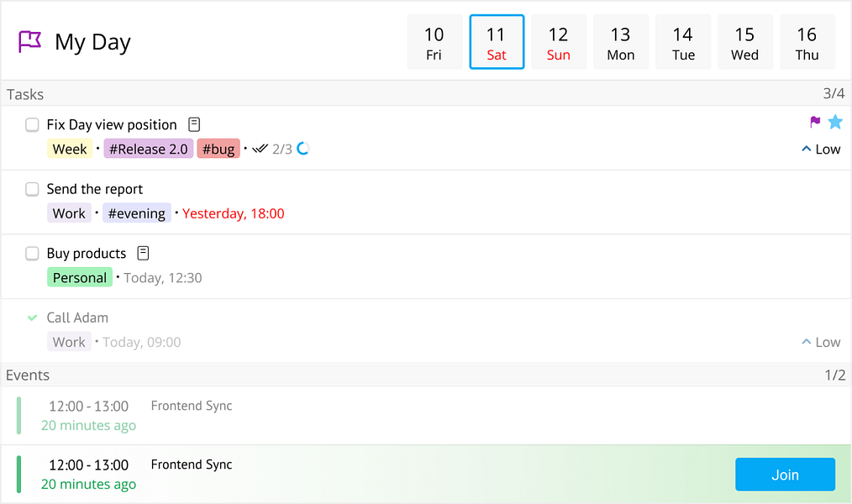The height and width of the screenshot is (504, 852).
Task: Switch to day 13 Mon
Action: pyautogui.click(x=621, y=42)
